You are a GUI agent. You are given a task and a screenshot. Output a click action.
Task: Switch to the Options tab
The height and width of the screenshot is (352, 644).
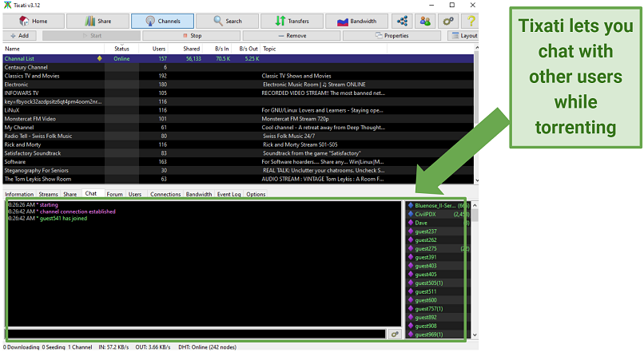click(256, 194)
